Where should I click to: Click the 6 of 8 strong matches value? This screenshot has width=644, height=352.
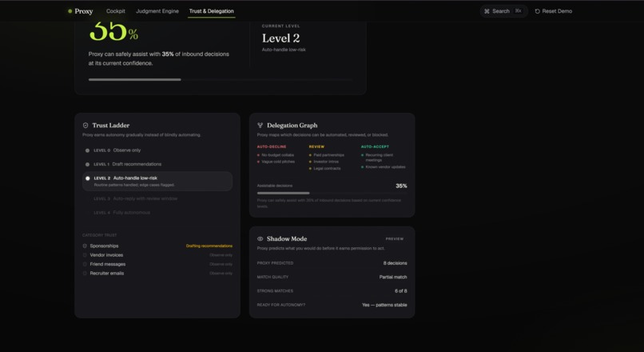point(401,291)
